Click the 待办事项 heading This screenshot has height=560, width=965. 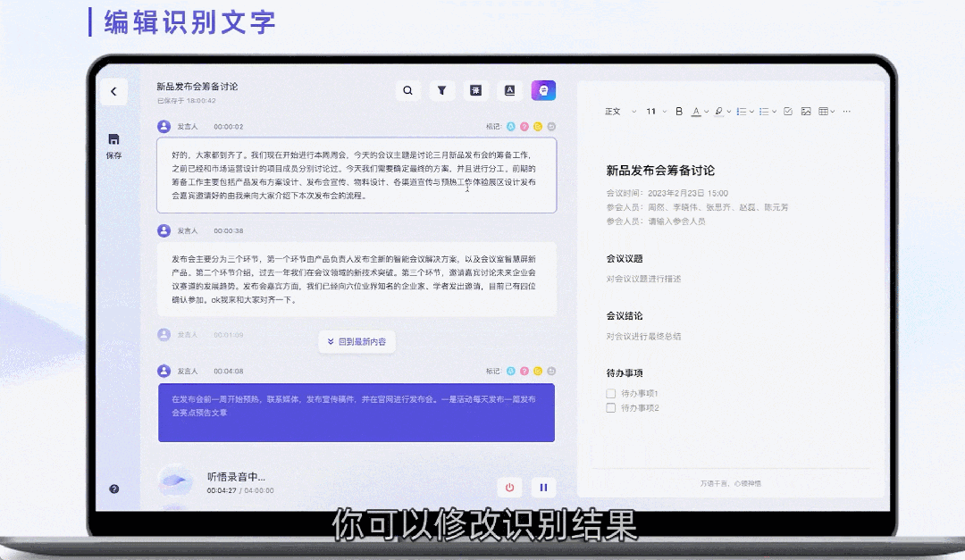624,373
